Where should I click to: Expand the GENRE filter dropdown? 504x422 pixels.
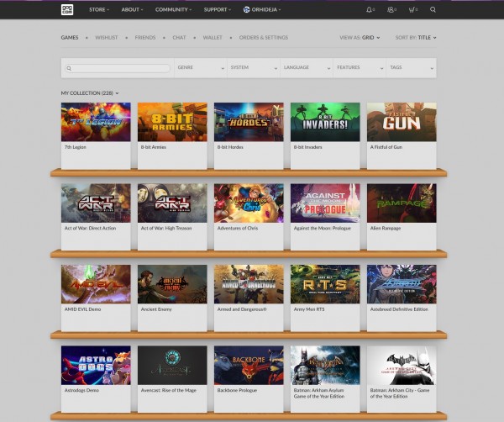pyautogui.click(x=201, y=68)
